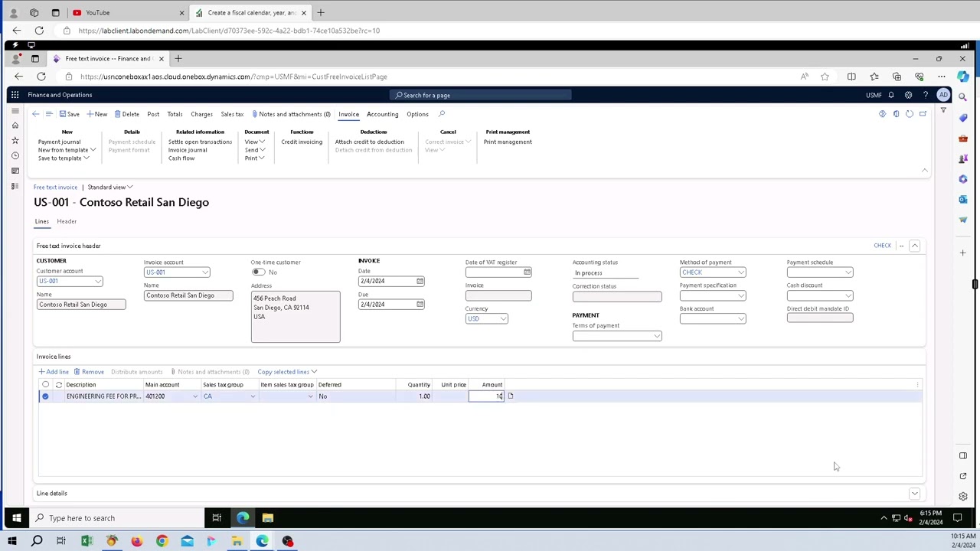Open Recent clock icon in left sidebar
This screenshot has width=980, height=551.
tap(15, 155)
